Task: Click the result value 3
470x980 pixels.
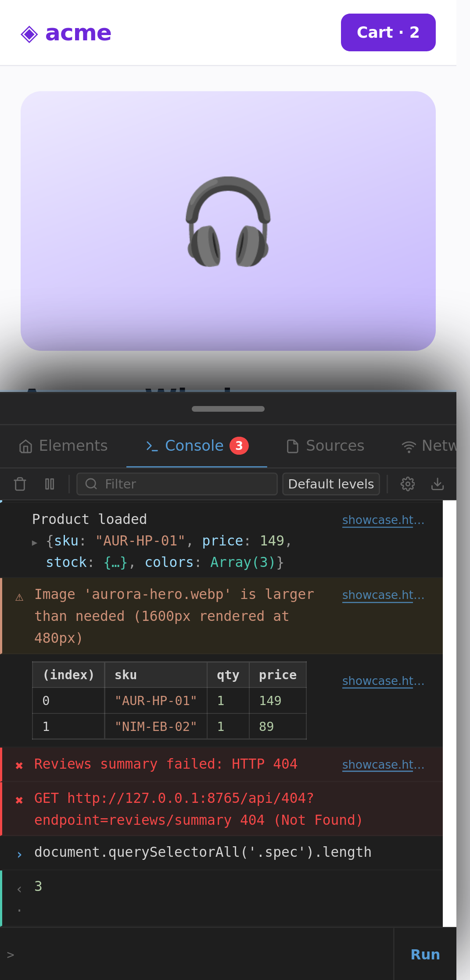Action: point(38,886)
